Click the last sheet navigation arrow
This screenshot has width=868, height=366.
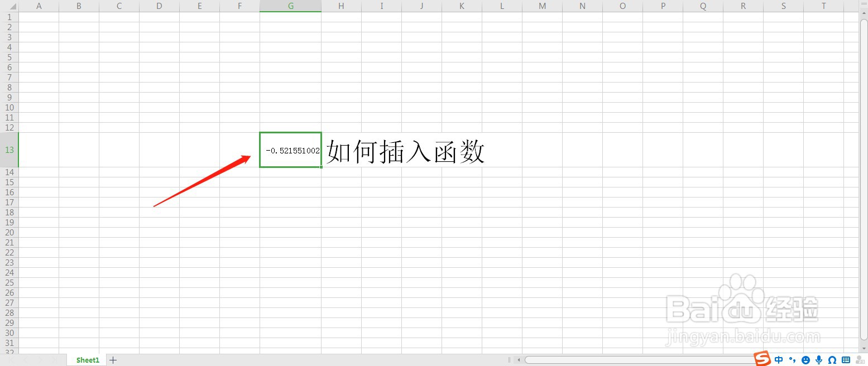pyautogui.click(x=55, y=360)
